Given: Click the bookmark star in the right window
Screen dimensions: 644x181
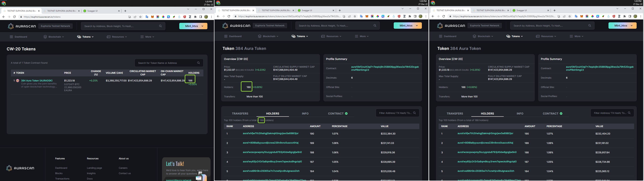Looking at the screenshot, I should (x=570, y=16).
